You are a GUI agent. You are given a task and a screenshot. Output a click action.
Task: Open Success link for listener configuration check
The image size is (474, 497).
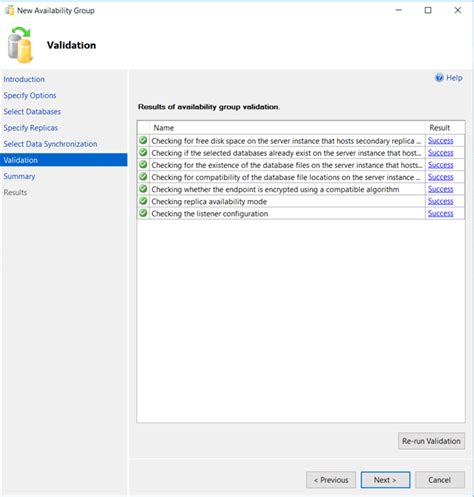pyautogui.click(x=440, y=213)
